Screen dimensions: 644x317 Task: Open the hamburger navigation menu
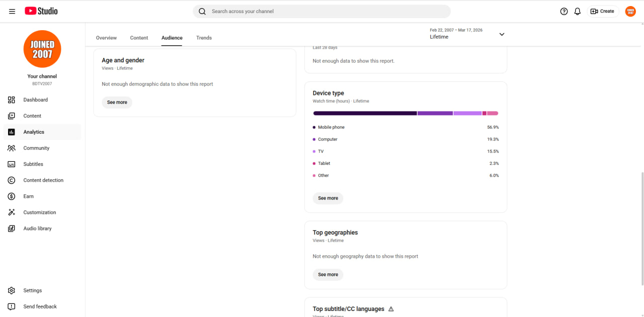[12, 11]
